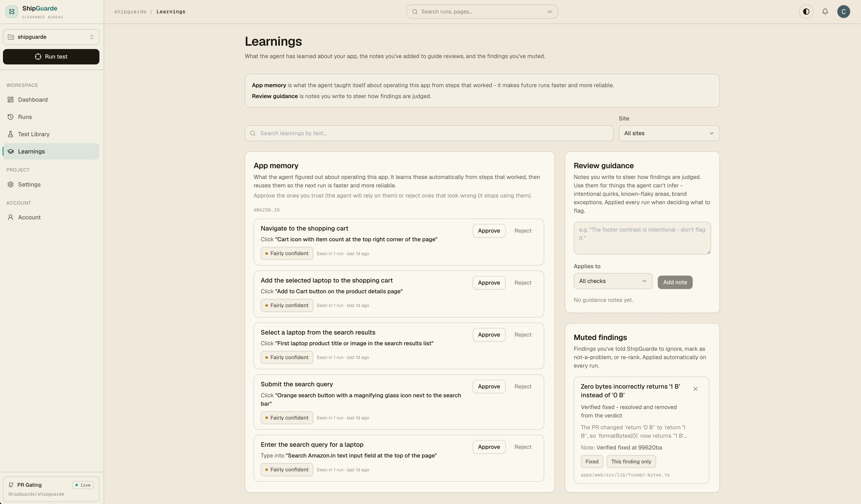Open user avatar C menu
The height and width of the screenshot is (504, 861).
843,12
